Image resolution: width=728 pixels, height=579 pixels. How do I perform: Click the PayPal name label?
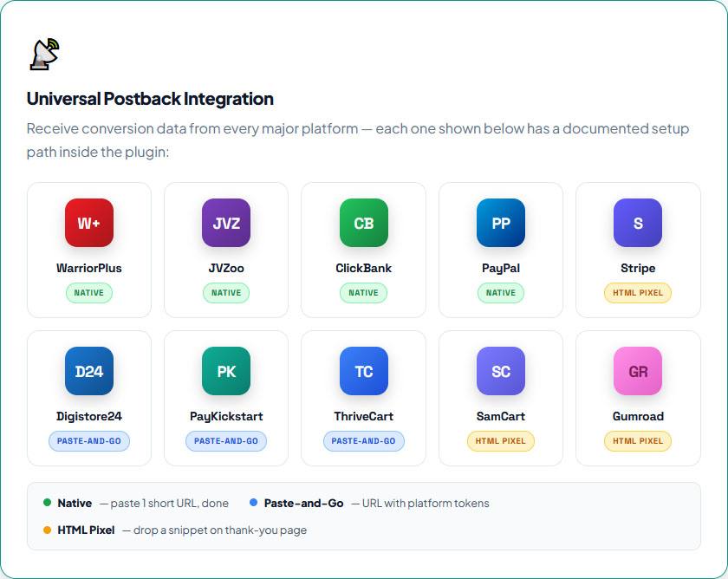[x=501, y=269]
